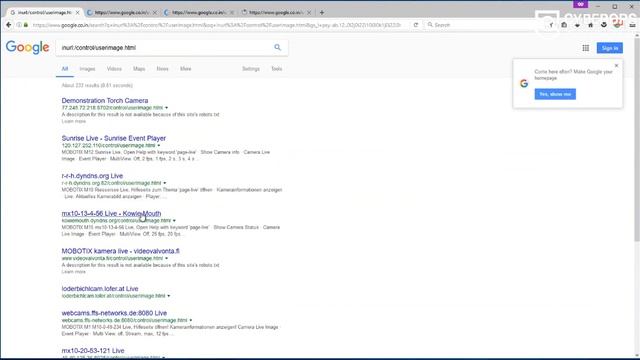This screenshot has width=640, height=360.
Task: Click the blue Sign in button
Action: (610, 48)
